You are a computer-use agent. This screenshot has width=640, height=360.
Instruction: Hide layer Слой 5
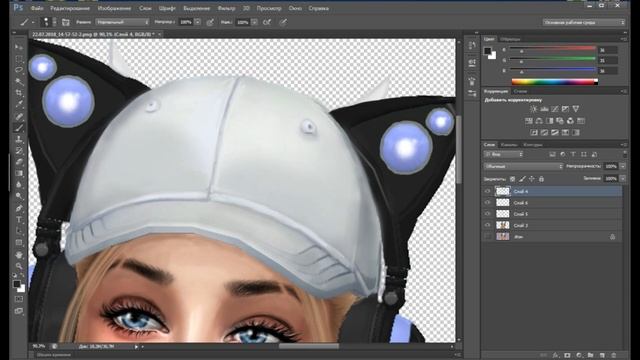click(x=487, y=214)
